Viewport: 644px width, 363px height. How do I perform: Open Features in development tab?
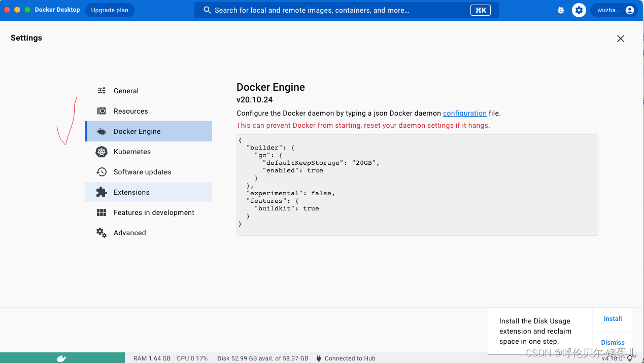click(x=149, y=212)
